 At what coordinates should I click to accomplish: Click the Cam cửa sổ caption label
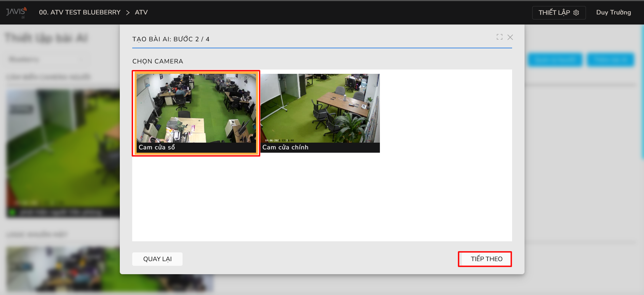[x=157, y=147]
